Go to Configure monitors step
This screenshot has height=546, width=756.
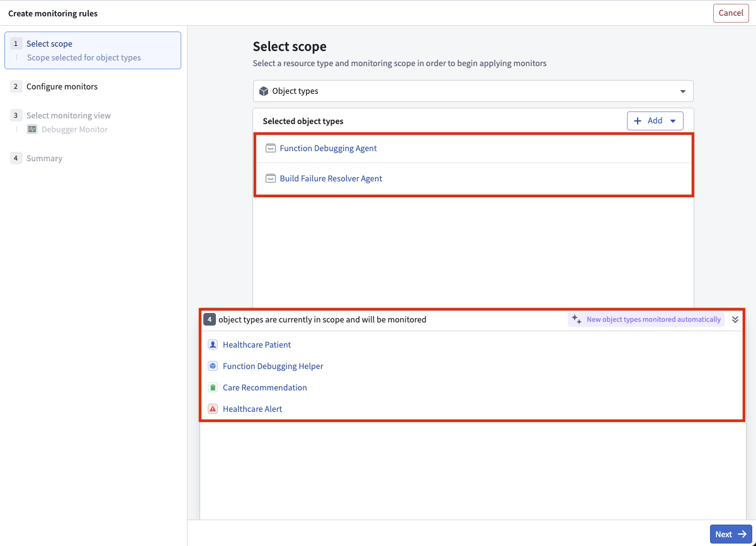pyautogui.click(x=62, y=87)
